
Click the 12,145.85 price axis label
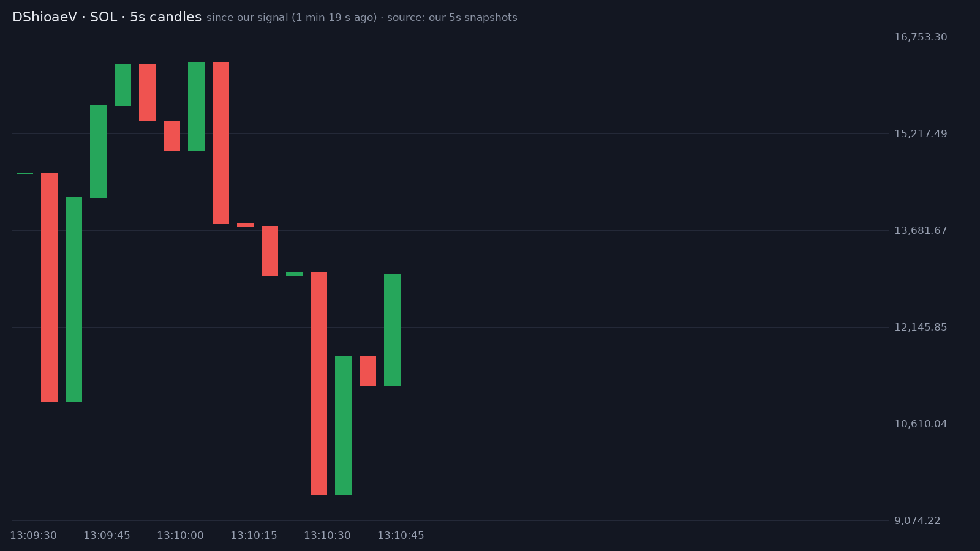[x=921, y=328]
